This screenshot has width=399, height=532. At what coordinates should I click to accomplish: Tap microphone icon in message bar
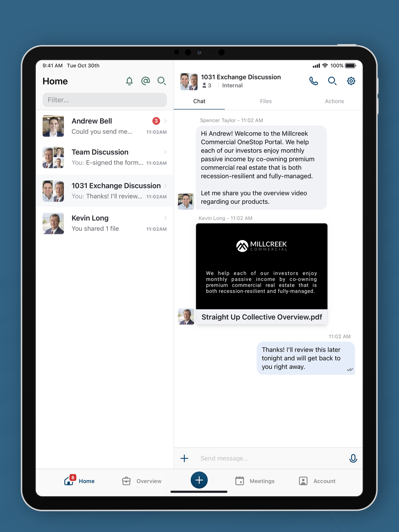tap(353, 458)
